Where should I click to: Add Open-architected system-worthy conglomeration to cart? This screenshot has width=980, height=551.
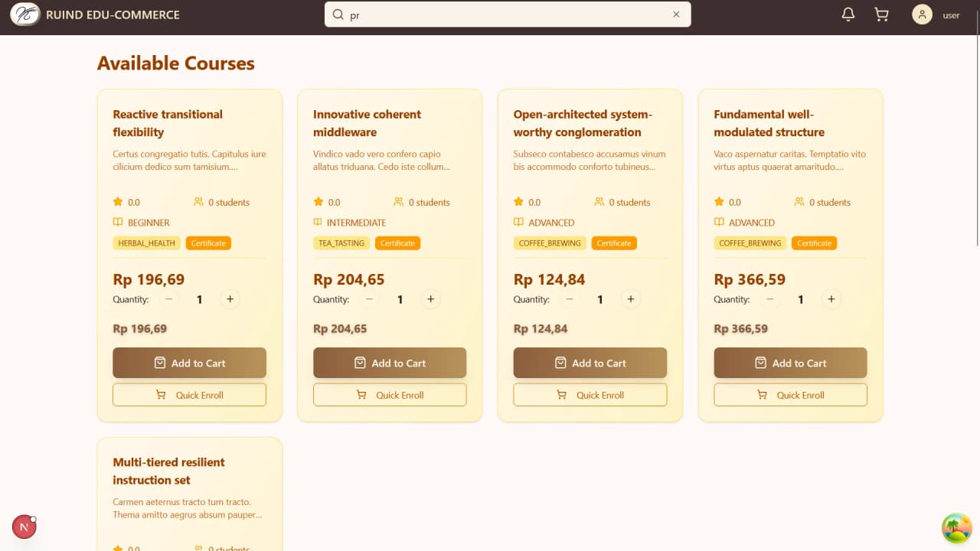click(590, 363)
